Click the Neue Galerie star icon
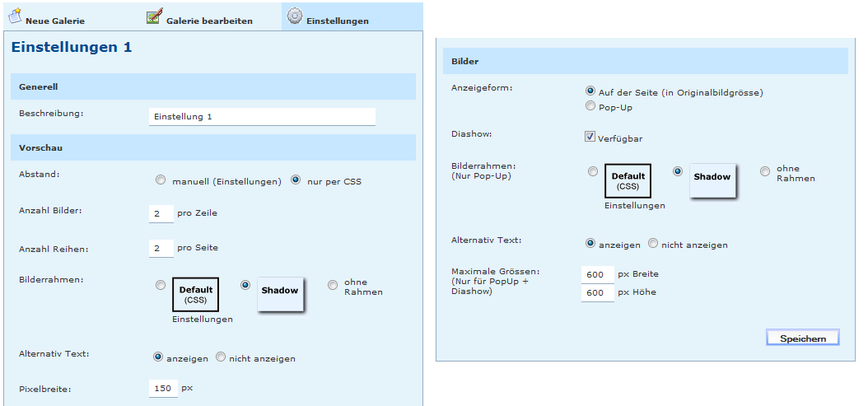 15,16
